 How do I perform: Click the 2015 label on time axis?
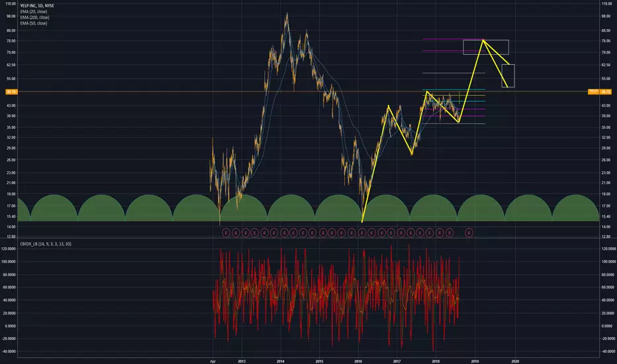click(x=320, y=361)
